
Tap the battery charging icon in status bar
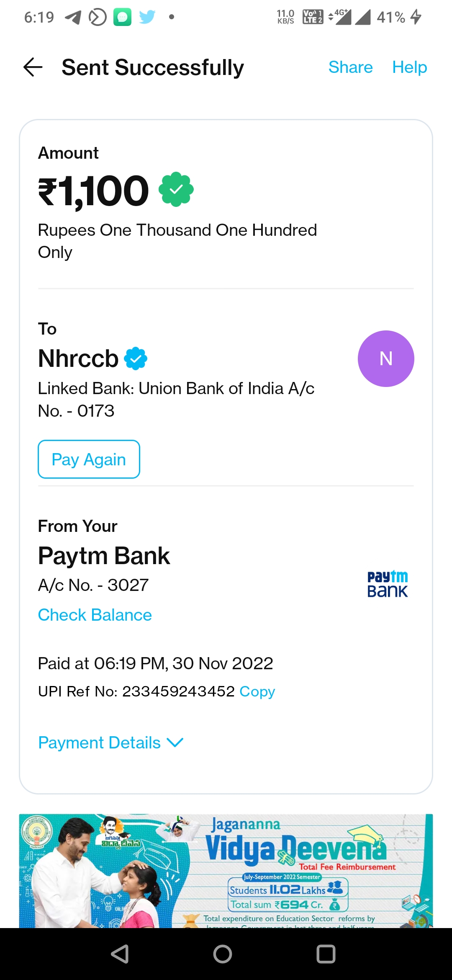pos(416,17)
